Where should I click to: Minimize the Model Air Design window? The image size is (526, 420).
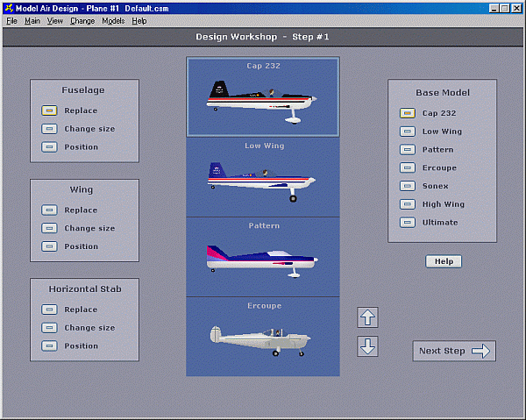pyautogui.click(x=494, y=9)
